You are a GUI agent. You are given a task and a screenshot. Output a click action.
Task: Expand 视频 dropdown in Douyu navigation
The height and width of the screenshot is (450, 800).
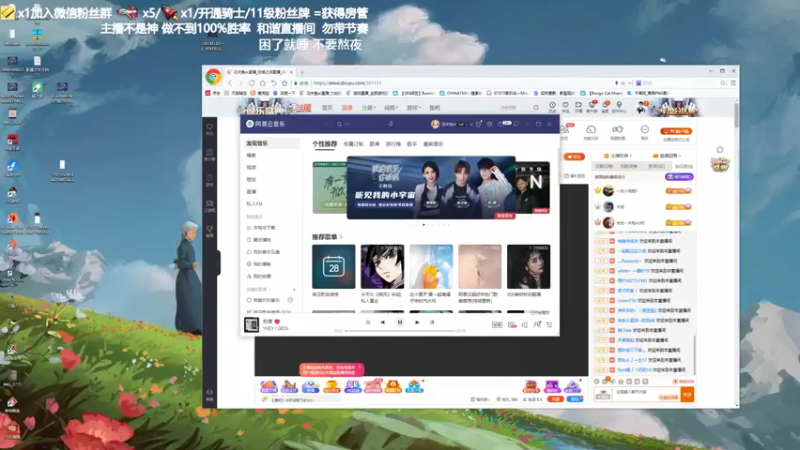point(391,108)
